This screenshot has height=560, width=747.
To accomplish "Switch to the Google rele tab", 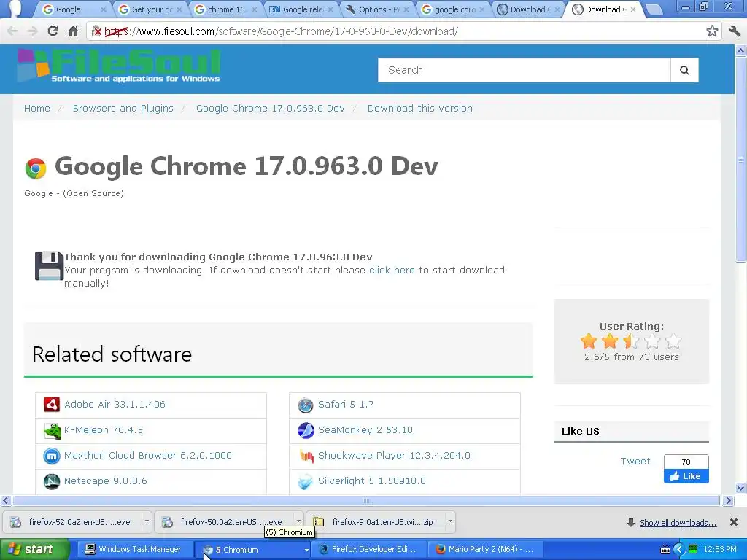I will 302,9.
